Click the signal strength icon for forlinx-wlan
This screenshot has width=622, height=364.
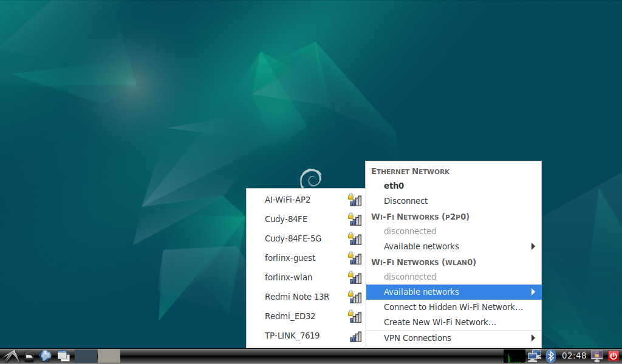coord(355,277)
